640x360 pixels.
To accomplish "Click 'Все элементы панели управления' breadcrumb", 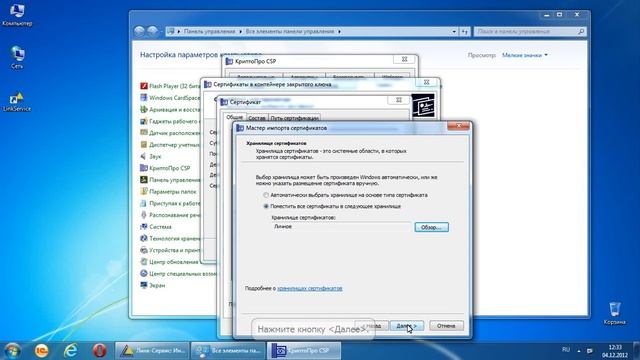I will (290, 31).
